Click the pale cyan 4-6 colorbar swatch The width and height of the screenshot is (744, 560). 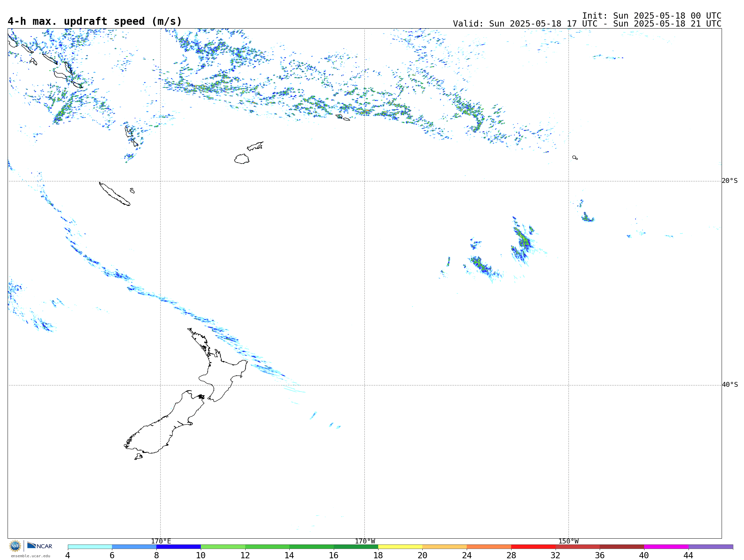90,547
